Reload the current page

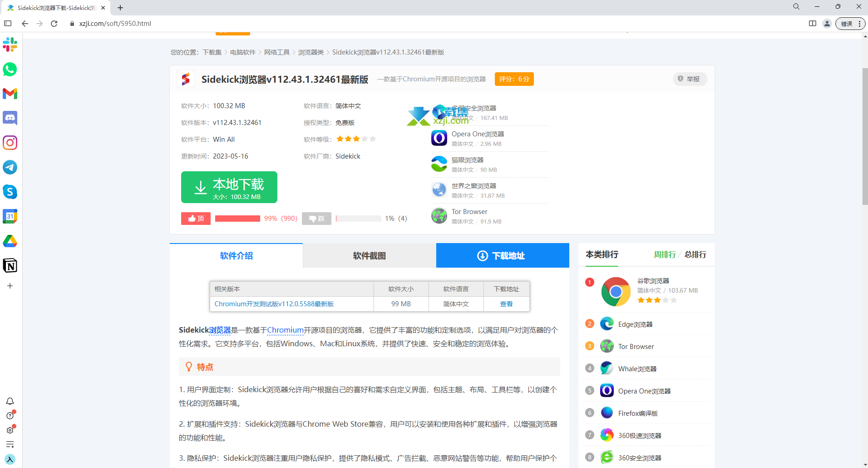54,24
